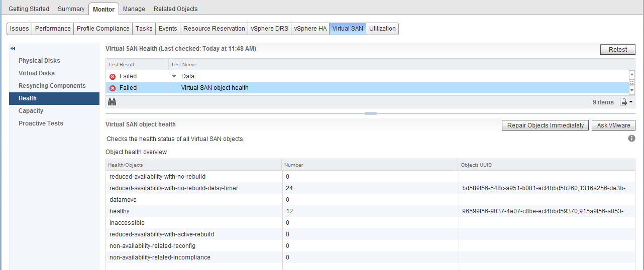Open Physical Disks in the sidebar
The height and width of the screenshot is (270, 644).
click(x=39, y=61)
